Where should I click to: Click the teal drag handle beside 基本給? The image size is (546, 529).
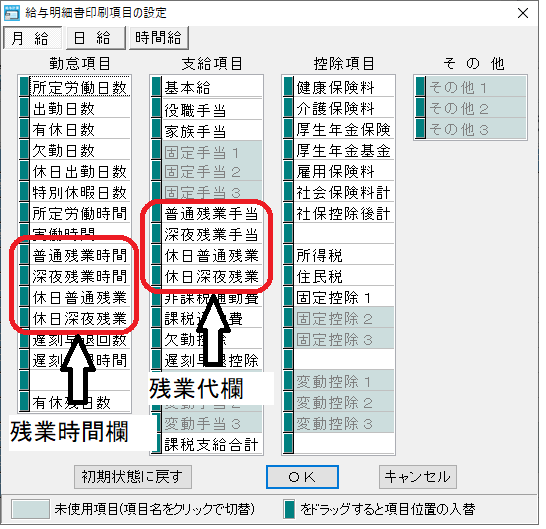(x=157, y=86)
